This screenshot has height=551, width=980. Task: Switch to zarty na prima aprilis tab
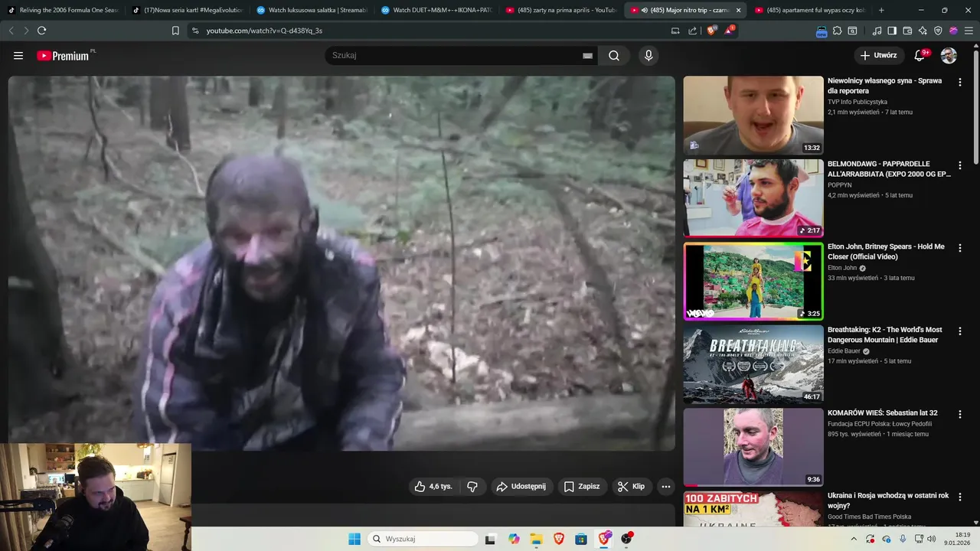pos(560,10)
